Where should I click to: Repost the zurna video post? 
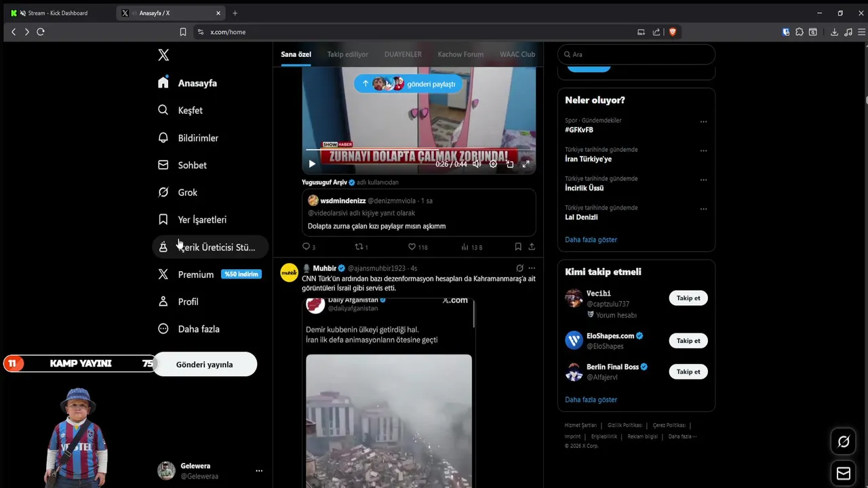click(x=361, y=247)
